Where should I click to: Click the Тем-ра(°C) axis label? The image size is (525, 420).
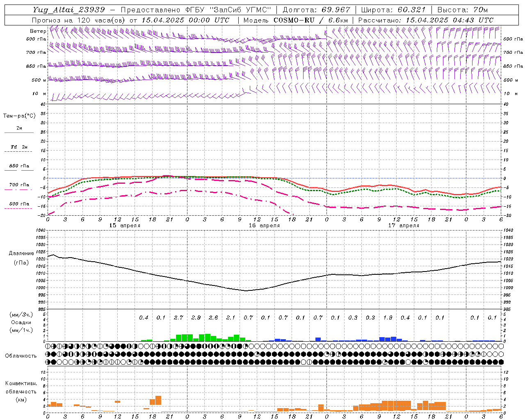click(x=19, y=116)
